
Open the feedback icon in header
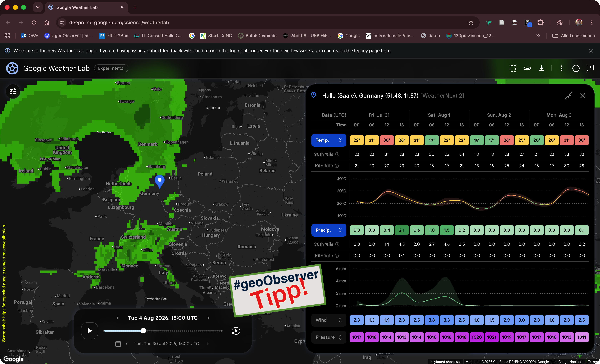(x=590, y=68)
